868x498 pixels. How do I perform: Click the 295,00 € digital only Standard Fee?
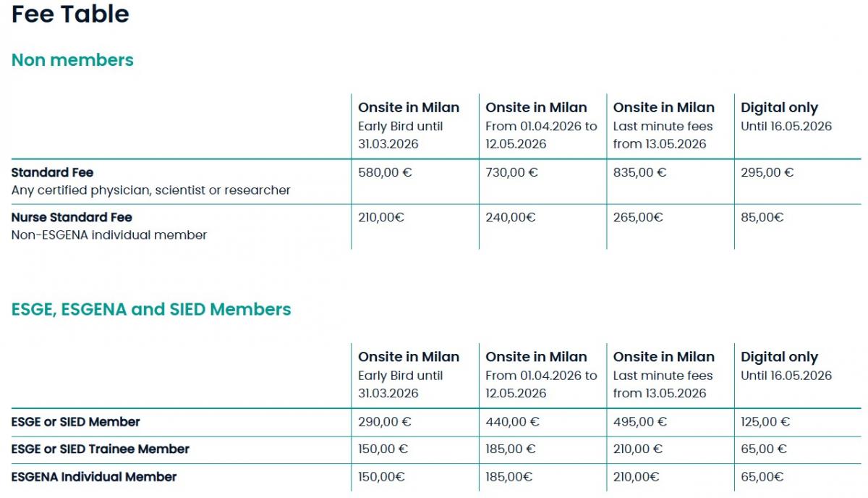[x=767, y=173]
